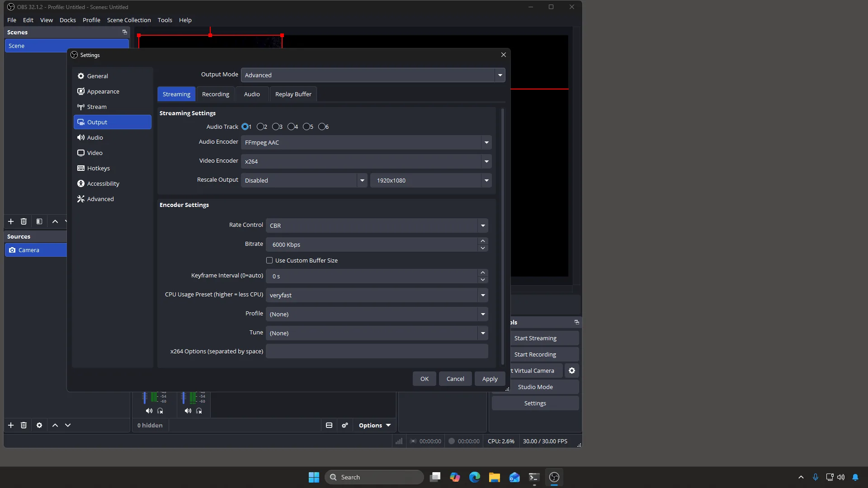868x488 pixels.
Task: Open Hotkeys settings category
Action: [112, 168]
